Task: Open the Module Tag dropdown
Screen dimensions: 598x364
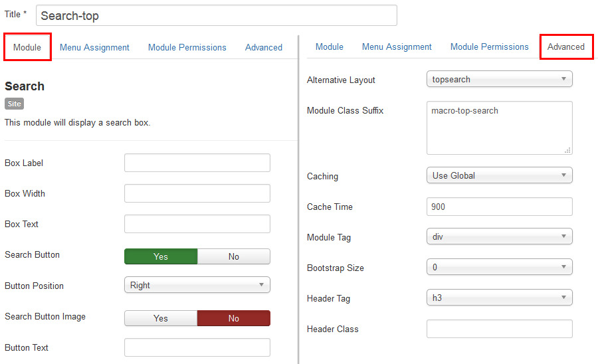Action: coord(498,236)
